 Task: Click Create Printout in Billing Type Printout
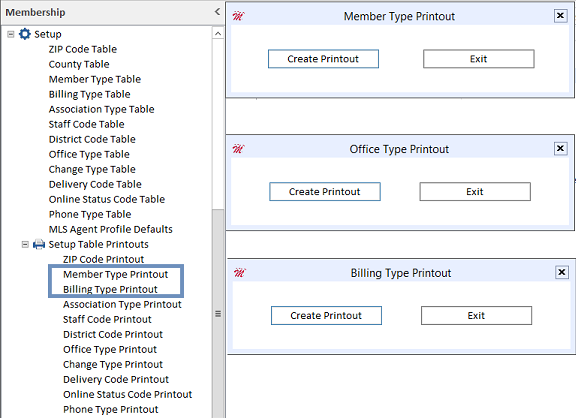(326, 316)
